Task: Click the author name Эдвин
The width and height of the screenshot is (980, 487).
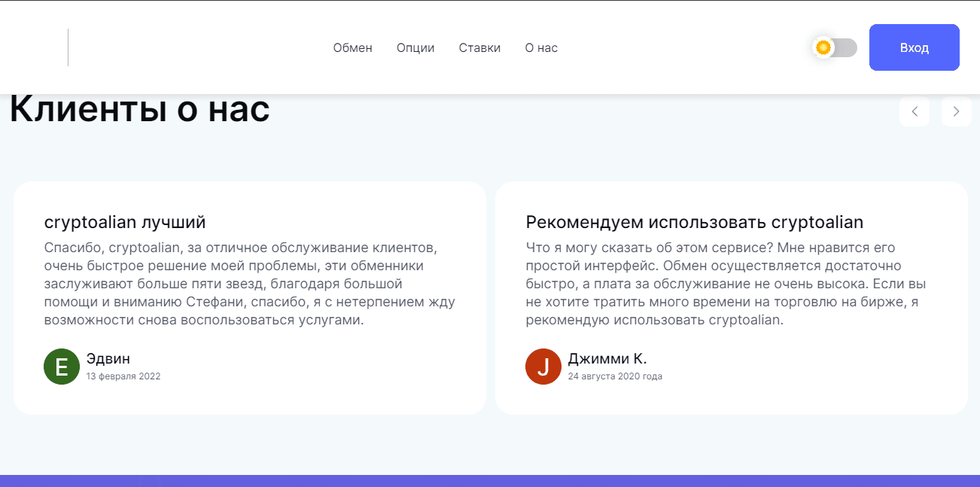Action: pyautogui.click(x=109, y=358)
